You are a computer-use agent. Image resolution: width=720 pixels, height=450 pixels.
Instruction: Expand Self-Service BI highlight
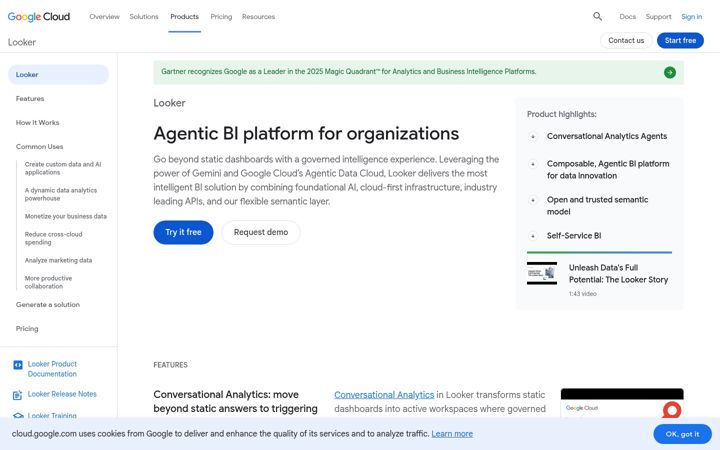(x=533, y=236)
